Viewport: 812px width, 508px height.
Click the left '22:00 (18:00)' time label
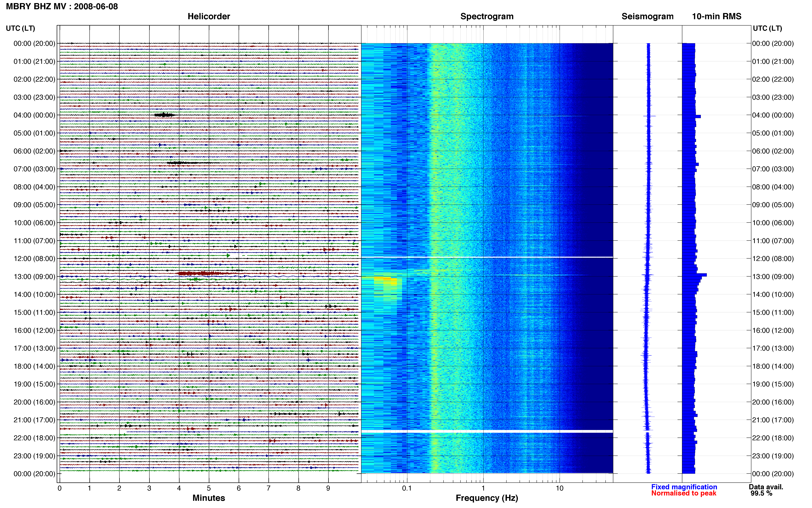pyautogui.click(x=34, y=438)
